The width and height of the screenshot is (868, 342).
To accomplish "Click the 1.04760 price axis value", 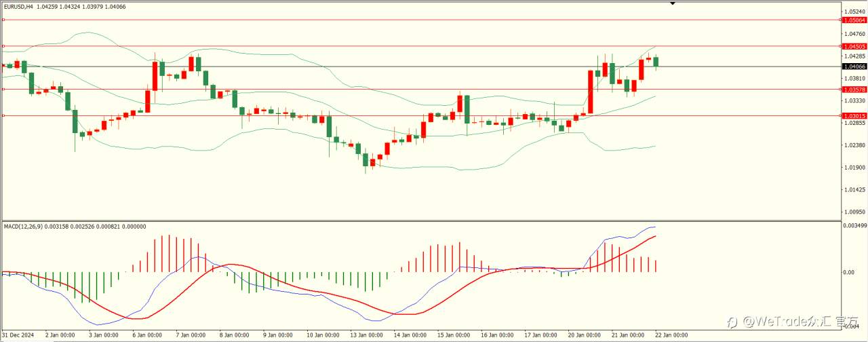I will [x=856, y=34].
